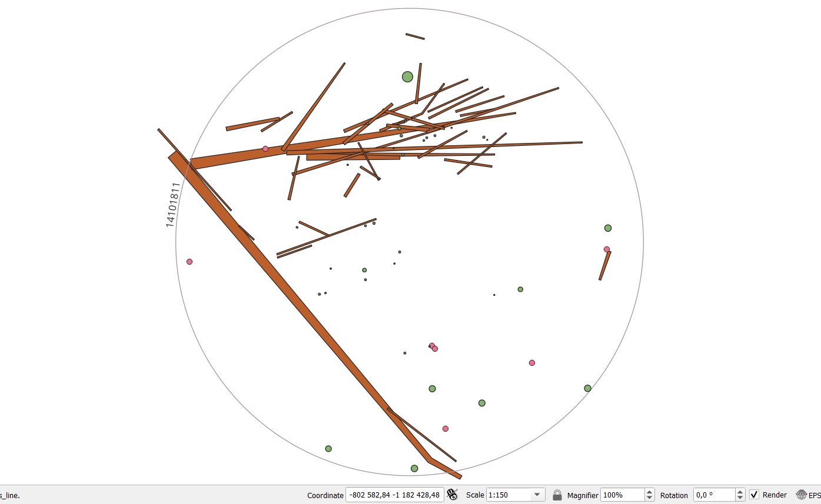Image resolution: width=821 pixels, height=504 pixels.
Task: Increase Magnifier with the up arrow
Action: 649,492
